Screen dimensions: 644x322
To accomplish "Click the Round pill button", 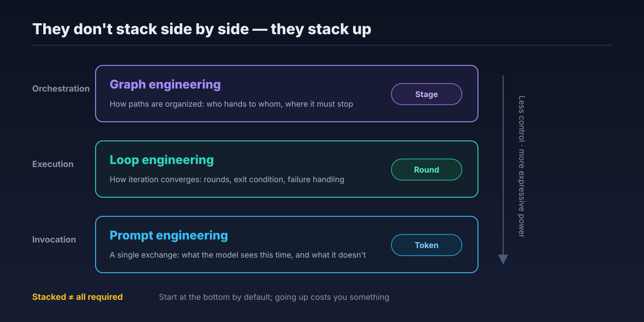I will click(x=427, y=170).
